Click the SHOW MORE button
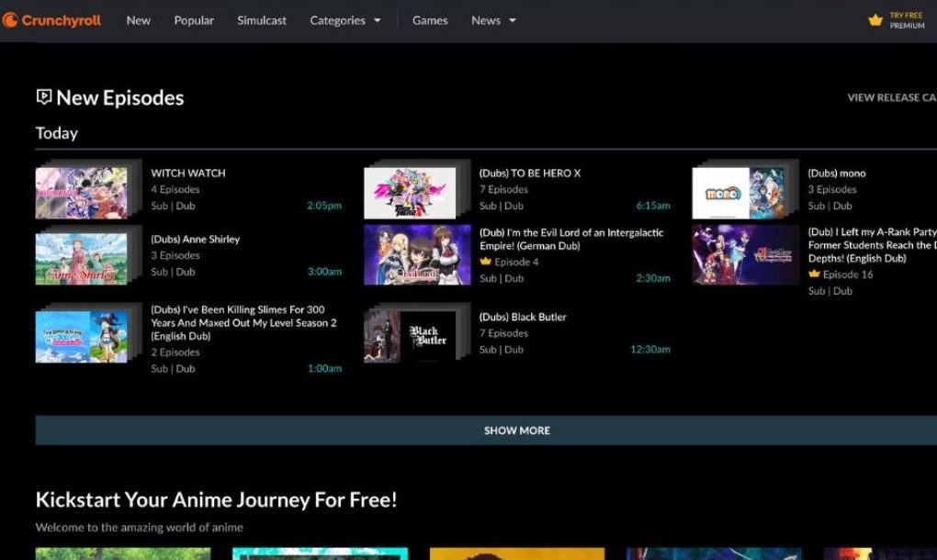Screen dimensions: 937x560 (x=486, y=431)
